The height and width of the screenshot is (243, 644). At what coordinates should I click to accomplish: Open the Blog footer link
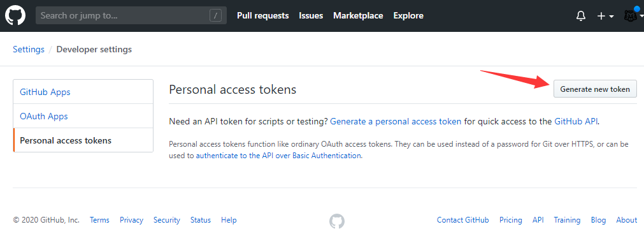(598, 220)
